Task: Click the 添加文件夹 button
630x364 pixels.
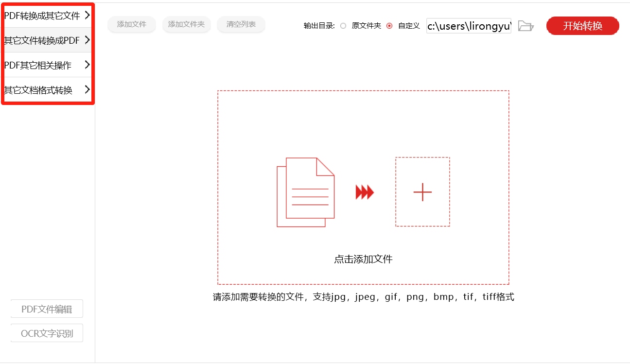Action: (187, 24)
